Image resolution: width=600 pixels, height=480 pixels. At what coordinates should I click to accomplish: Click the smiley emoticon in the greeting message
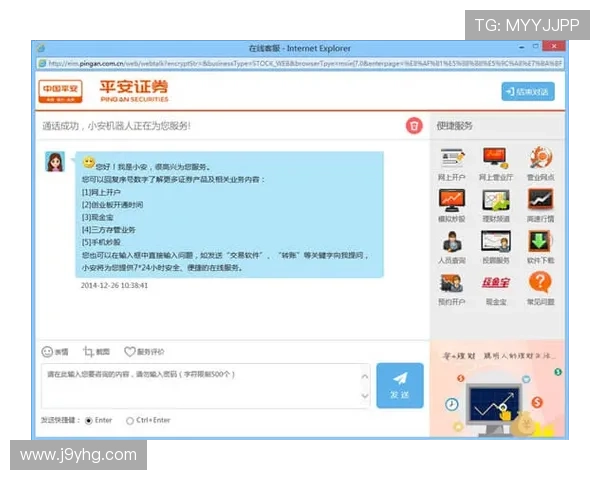pos(89,162)
